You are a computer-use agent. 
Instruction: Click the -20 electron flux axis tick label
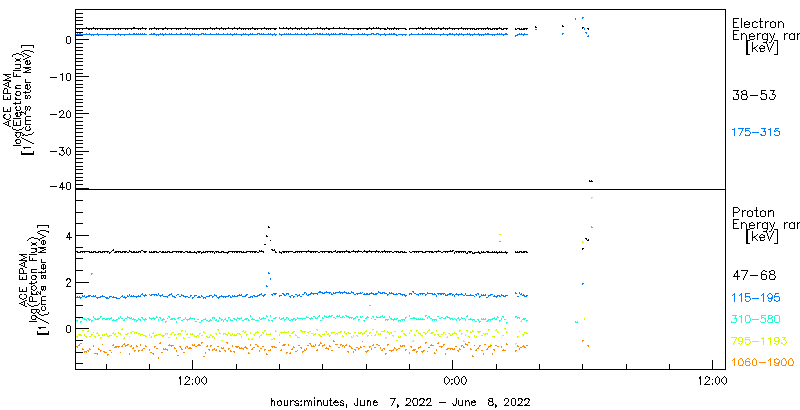tap(60, 114)
